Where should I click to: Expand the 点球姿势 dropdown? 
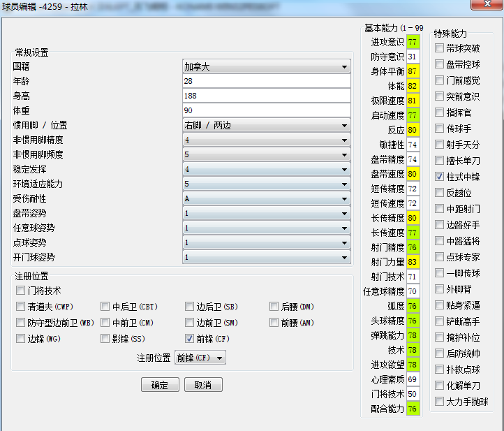[x=267, y=242]
